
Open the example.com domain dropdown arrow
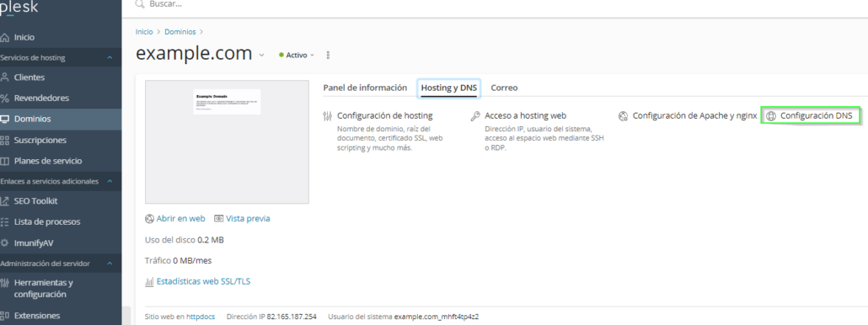[262, 56]
